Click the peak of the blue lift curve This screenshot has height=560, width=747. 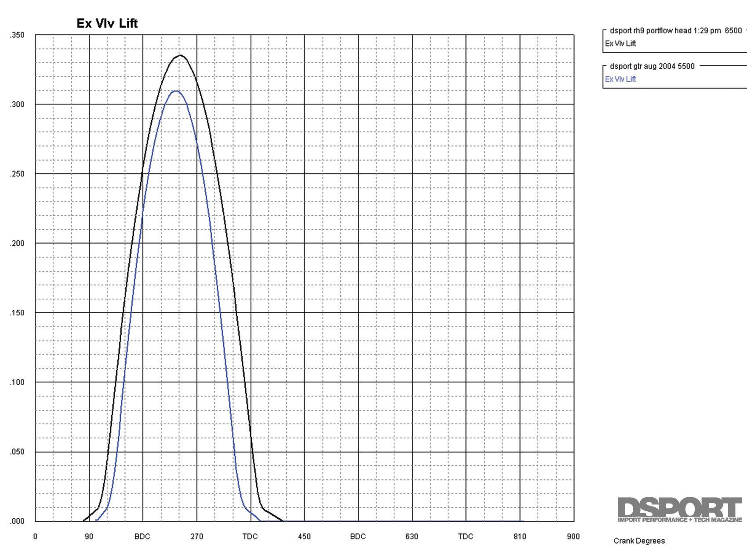point(176,91)
